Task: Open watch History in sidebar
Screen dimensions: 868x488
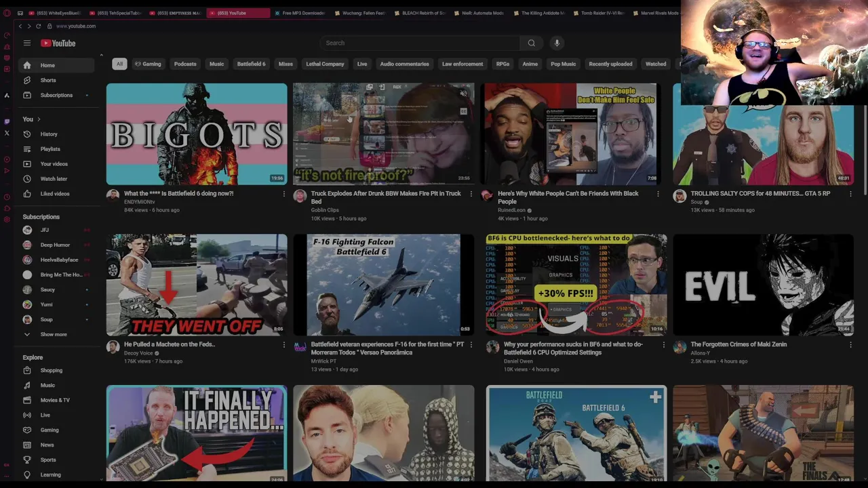Action: [58, 134]
